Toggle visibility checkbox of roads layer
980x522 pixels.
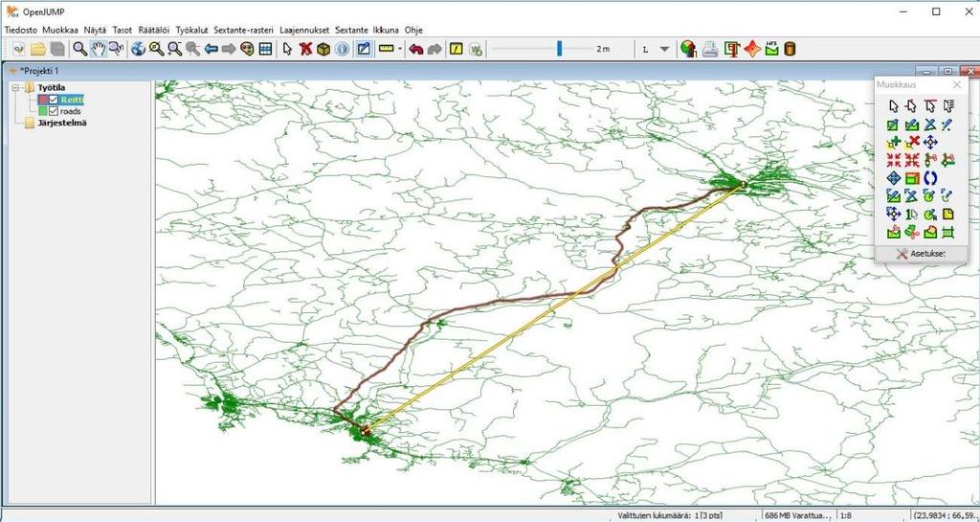coord(54,111)
